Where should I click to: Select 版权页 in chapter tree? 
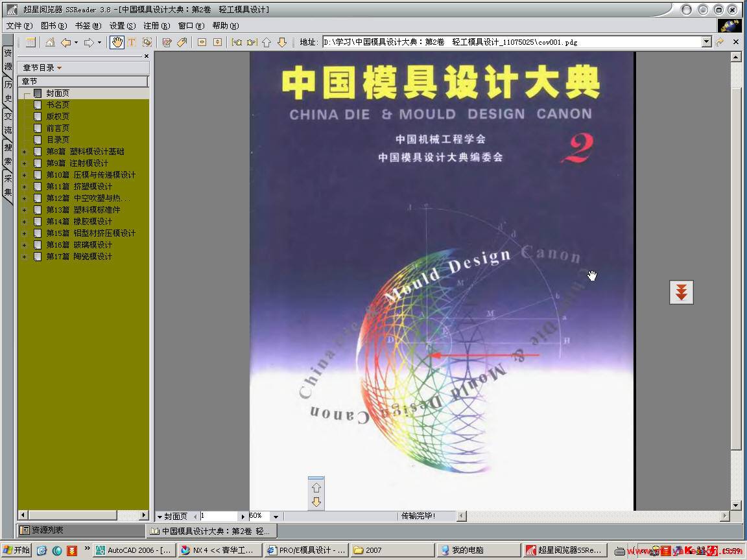coord(58,117)
